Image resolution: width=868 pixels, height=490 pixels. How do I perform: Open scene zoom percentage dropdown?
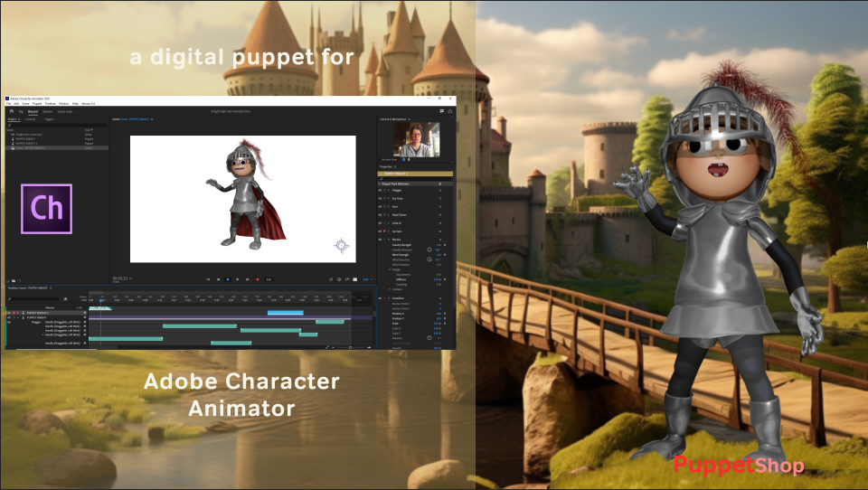click(369, 279)
